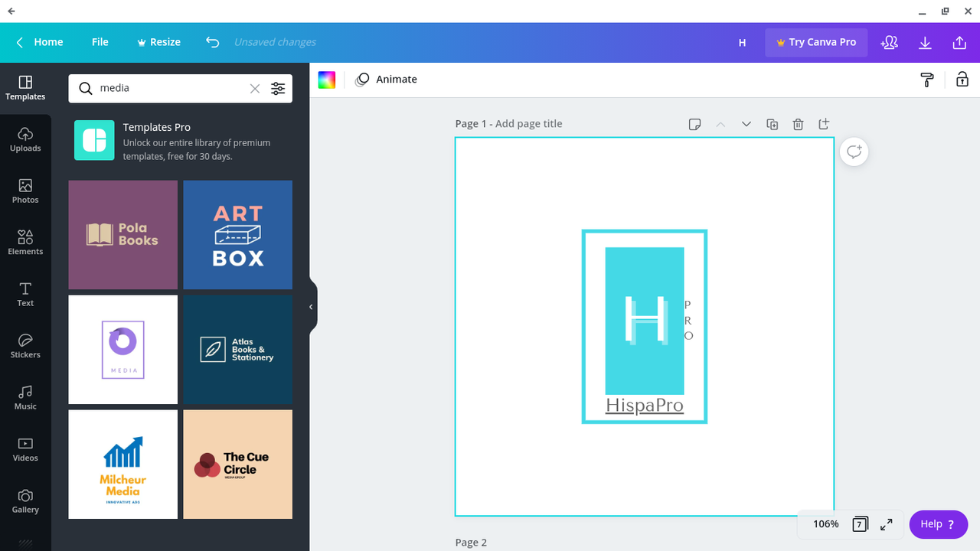
Task: Open the Videos panel
Action: pyautogui.click(x=25, y=449)
